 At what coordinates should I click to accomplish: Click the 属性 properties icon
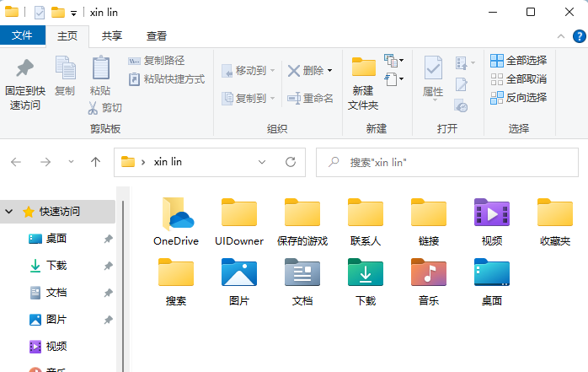click(433, 69)
